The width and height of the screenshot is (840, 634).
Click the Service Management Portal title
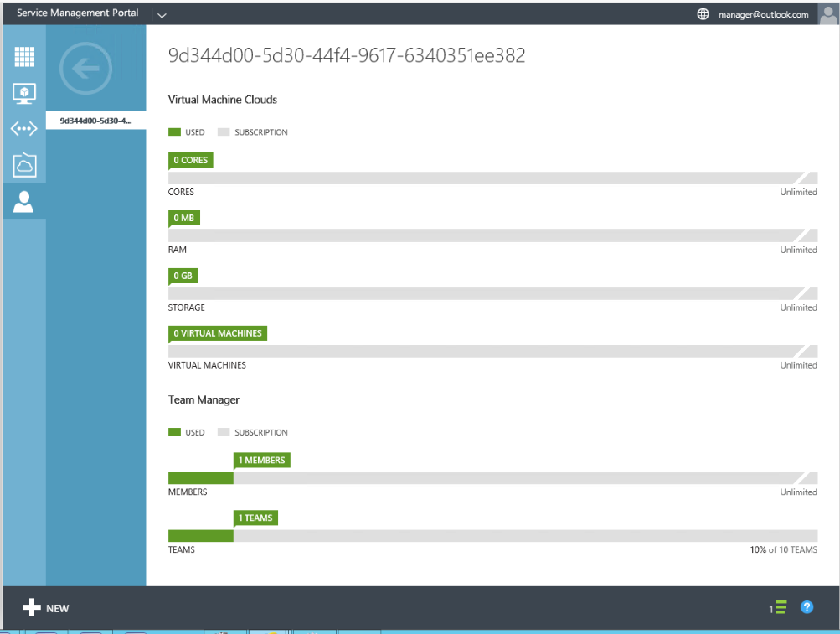click(x=78, y=13)
